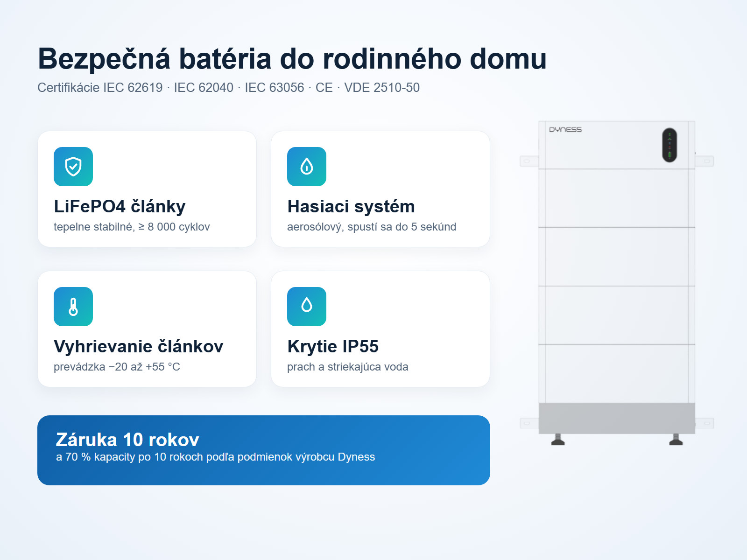Image resolution: width=747 pixels, height=560 pixels.
Task: Tap the thermometer icon for Vyhrievanie článkov
Action: [73, 307]
